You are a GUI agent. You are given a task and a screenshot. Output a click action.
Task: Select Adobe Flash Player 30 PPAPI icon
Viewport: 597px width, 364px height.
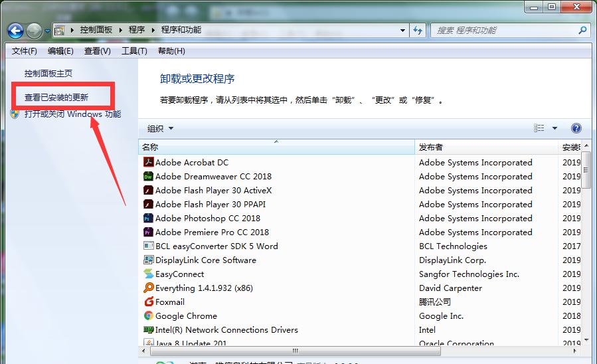(149, 204)
